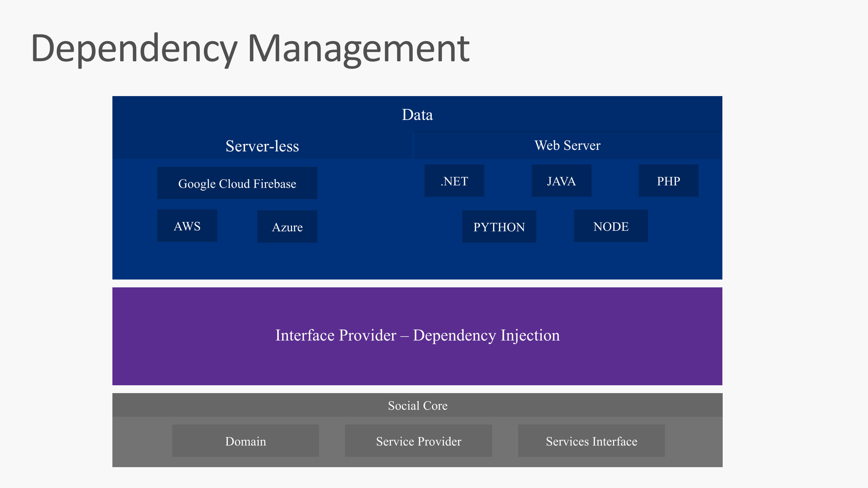This screenshot has width=868, height=488.
Task: Select the Data header bar
Action: pos(417,115)
